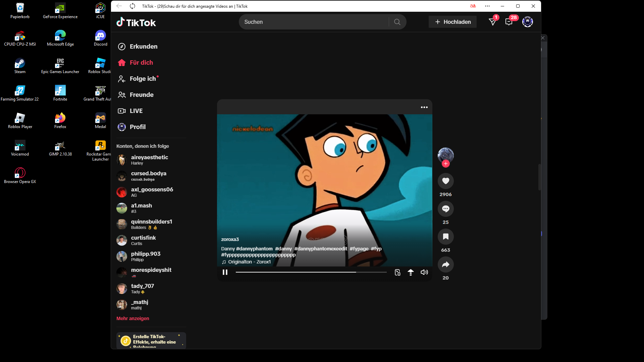Viewport: 644px width, 362px height.
Task: Launch Browser Opera GX desktop icon
Action: pos(20,176)
